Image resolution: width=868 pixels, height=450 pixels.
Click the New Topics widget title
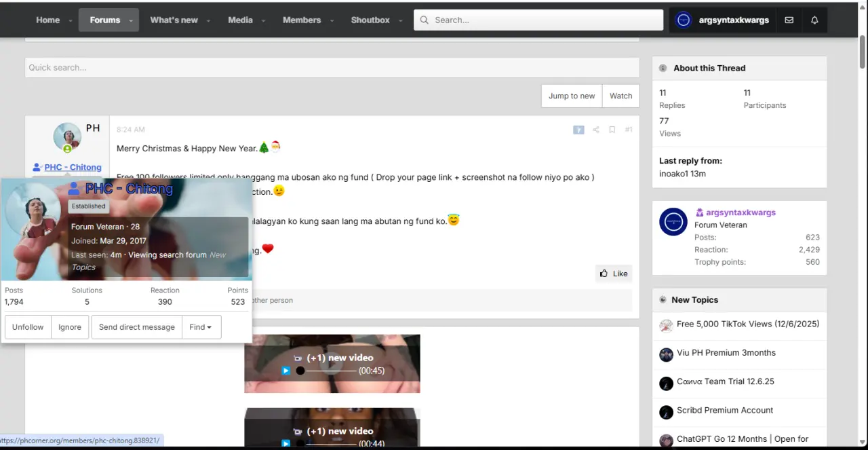[694, 299]
